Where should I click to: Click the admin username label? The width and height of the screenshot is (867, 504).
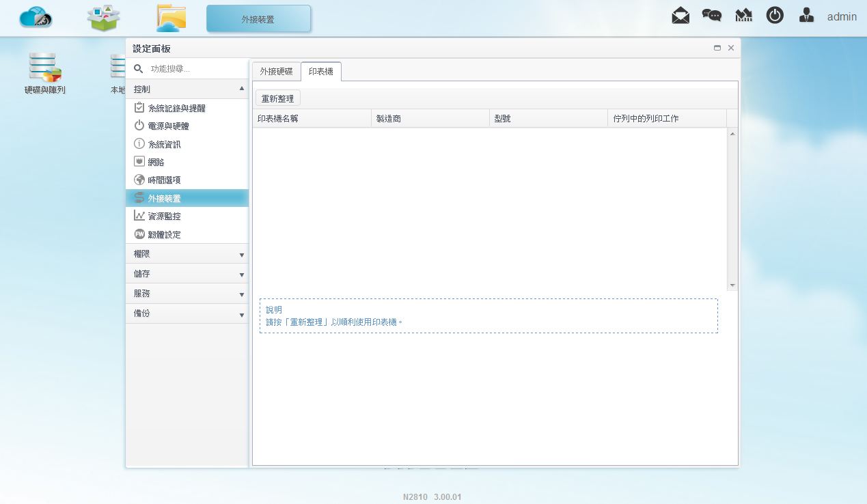[842, 16]
